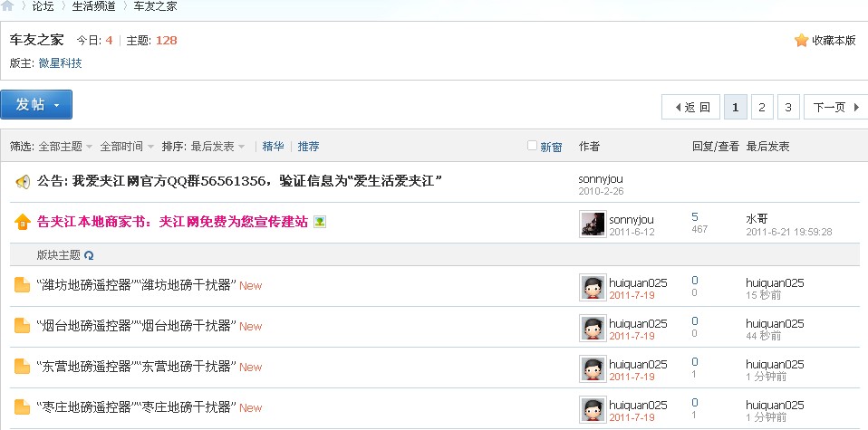Toggle the 新窗 checkbox
The width and height of the screenshot is (868, 430).
[x=532, y=146]
